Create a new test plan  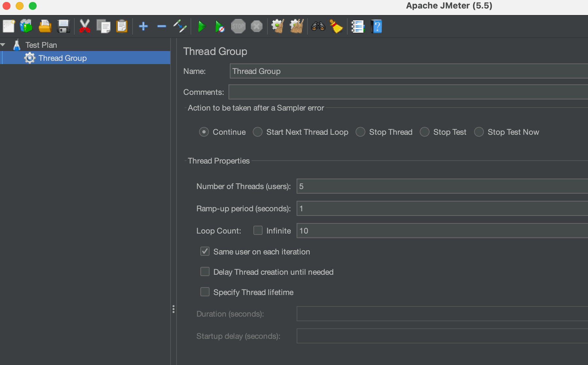(x=9, y=26)
